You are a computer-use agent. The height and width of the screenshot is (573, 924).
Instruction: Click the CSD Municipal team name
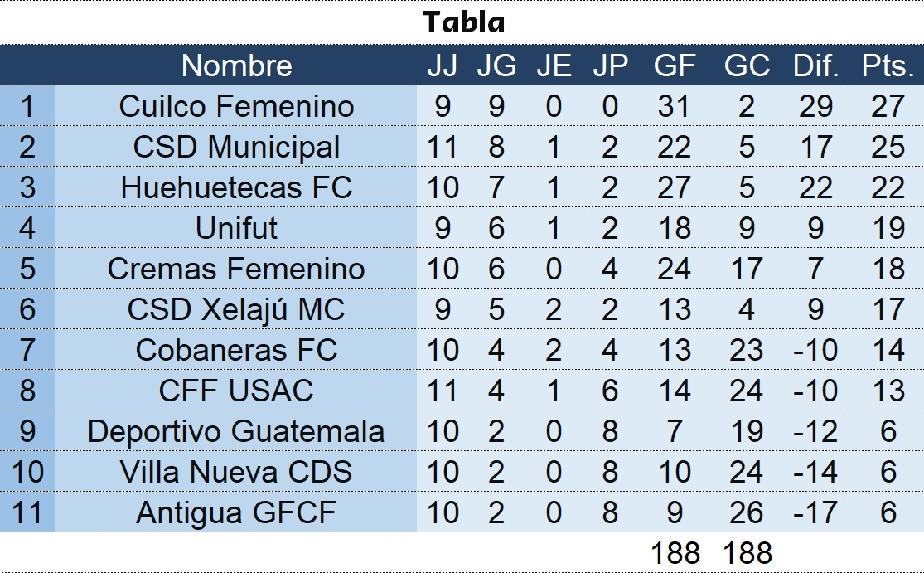(x=236, y=147)
